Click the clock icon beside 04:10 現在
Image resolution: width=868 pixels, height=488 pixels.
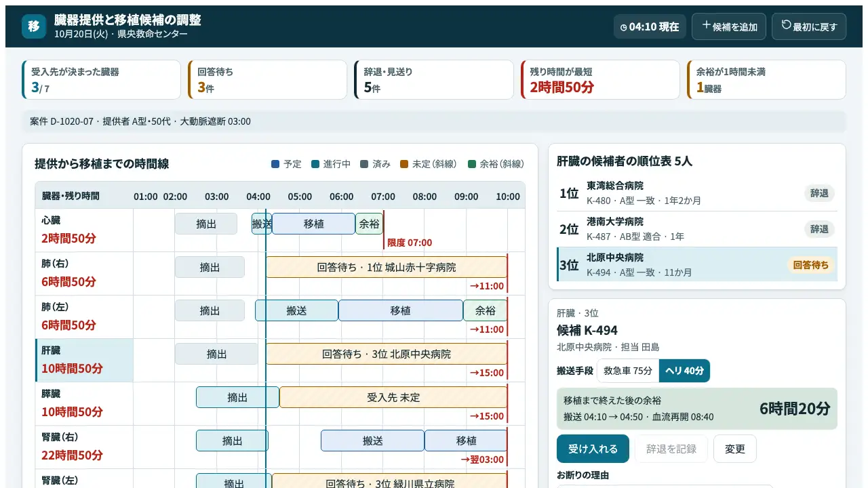[624, 27]
